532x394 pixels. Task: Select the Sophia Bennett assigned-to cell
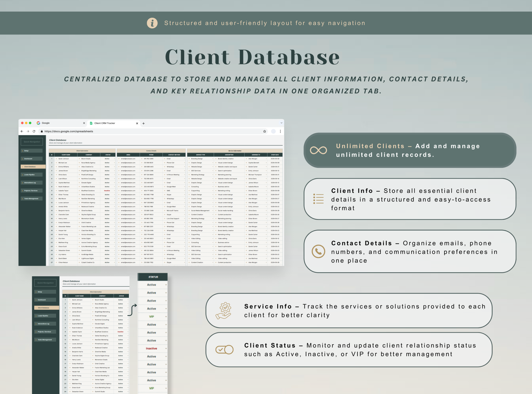[x=256, y=163]
